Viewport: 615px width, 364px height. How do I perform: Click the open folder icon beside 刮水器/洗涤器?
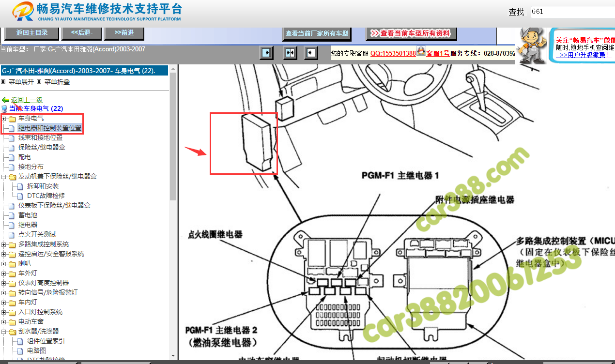[12, 332]
